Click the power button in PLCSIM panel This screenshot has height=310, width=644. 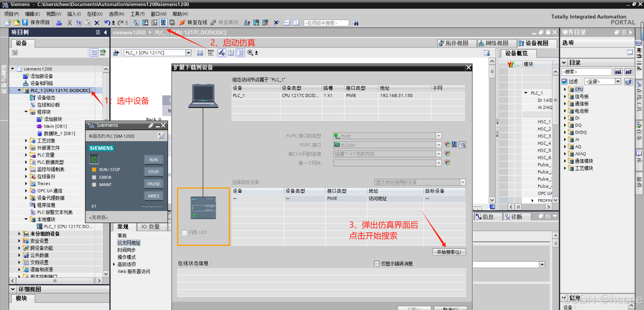click(94, 159)
